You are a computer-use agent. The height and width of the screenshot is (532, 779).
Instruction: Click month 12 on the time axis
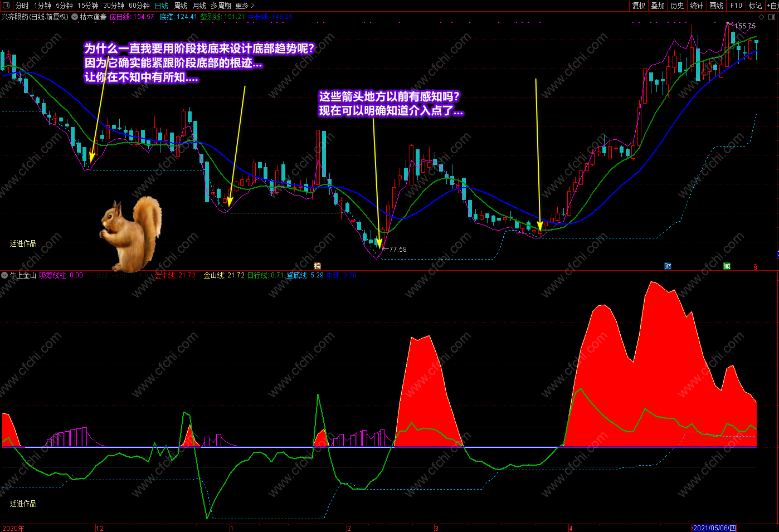[100, 528]
